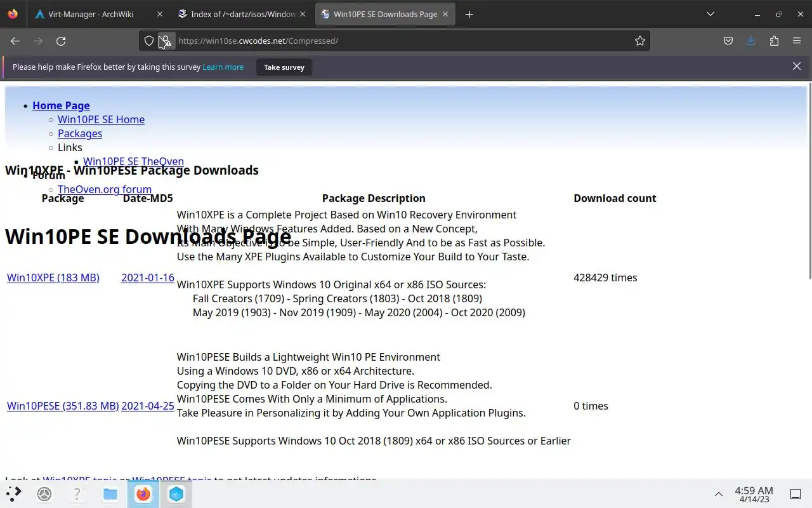
Task: Close the Win10PE SE Downloads Page tab
Action: 445,14
